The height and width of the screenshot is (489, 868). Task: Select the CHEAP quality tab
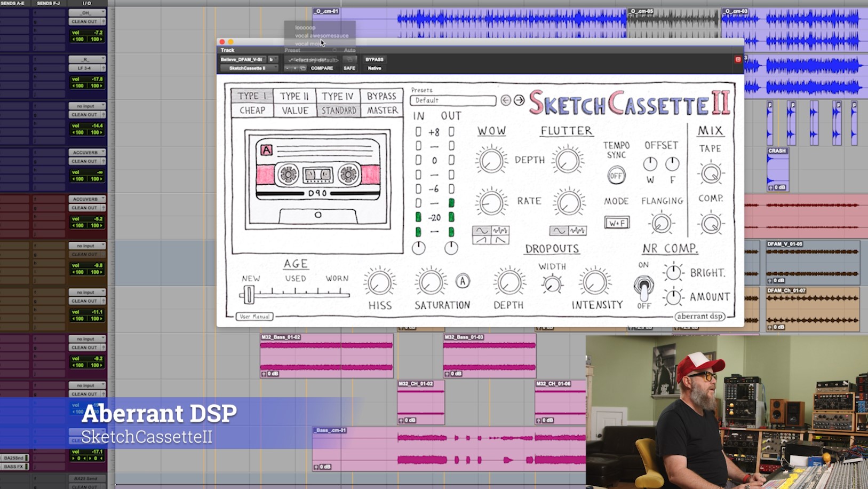click(x=252, y=111)
